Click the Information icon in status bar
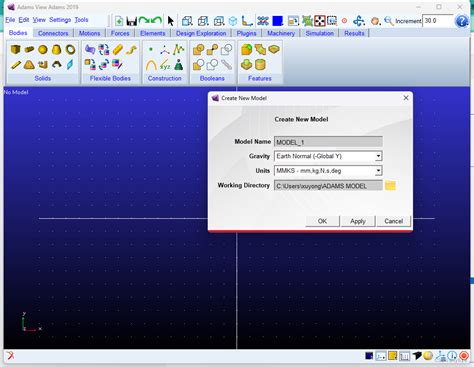Image resolution: width=474 pixels, height=367 pixels. click(452, 356)
